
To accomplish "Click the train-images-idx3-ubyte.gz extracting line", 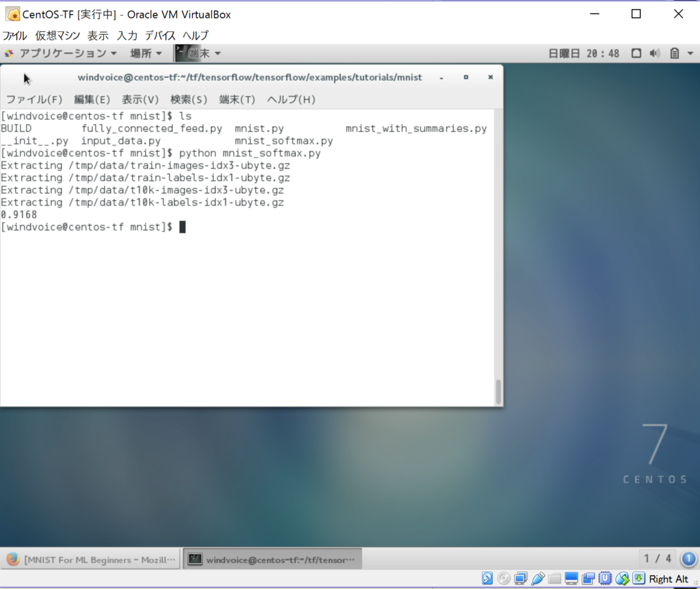I will pos(146,166).
